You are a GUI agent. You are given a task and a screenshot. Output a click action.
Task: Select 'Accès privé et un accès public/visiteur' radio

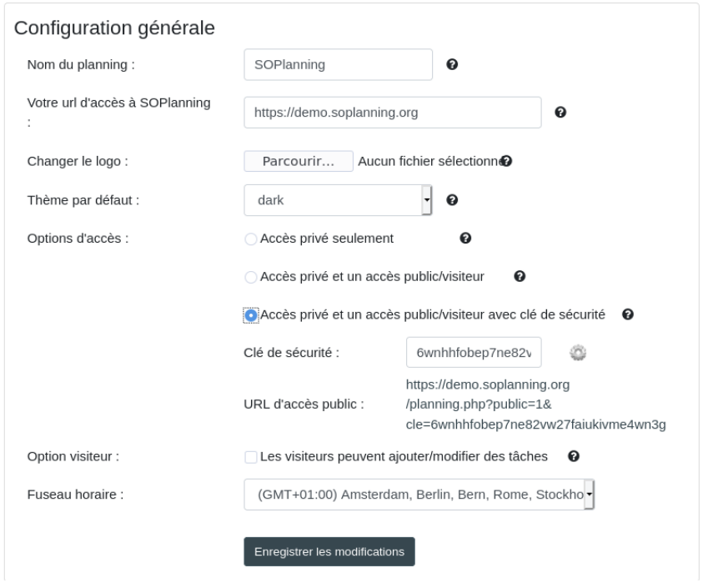[x=251, y=277]
